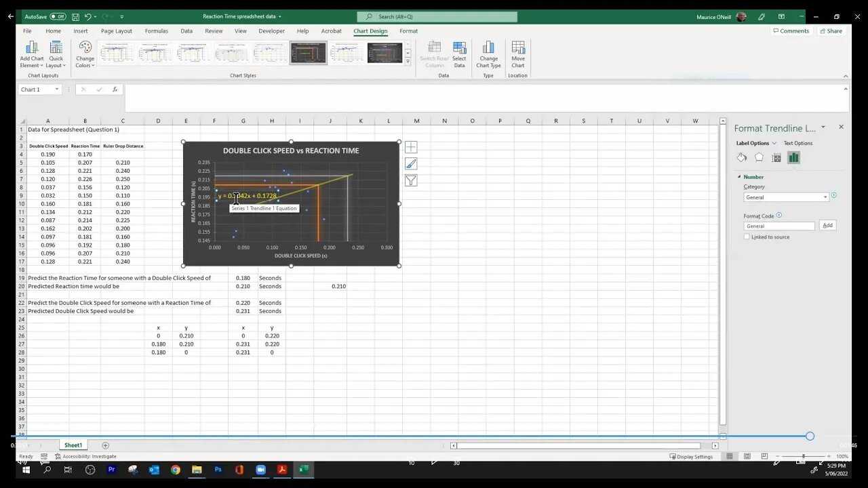Click the Add button beside Format Code
The image size is (868, 488).
click(x=827, y=225)
